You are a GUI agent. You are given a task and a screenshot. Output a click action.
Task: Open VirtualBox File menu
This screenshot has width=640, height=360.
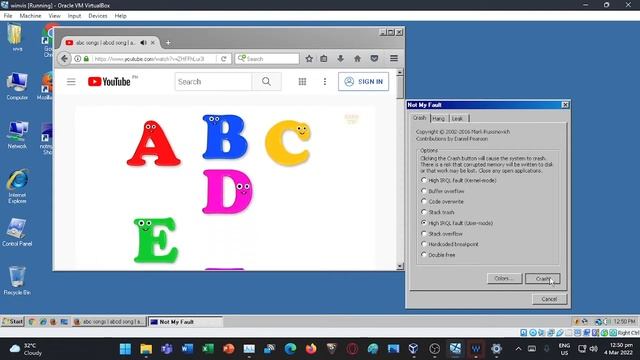(x=8, y=16)
